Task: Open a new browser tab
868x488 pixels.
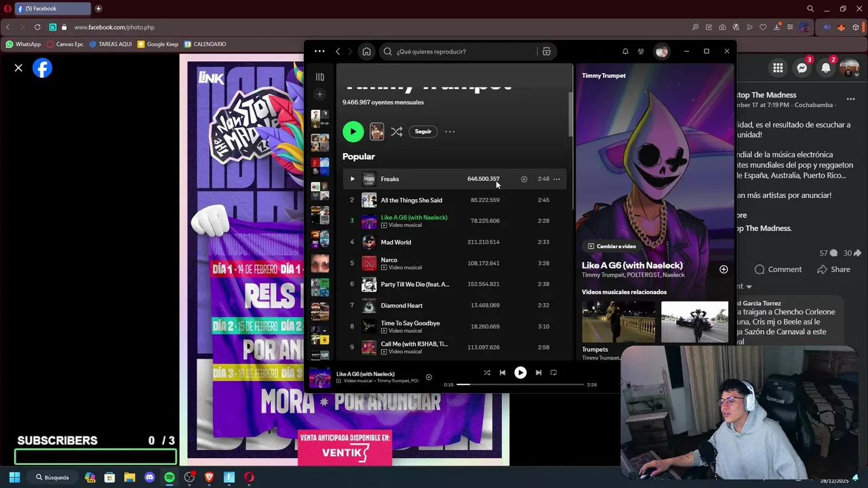Action: (98, 9)
